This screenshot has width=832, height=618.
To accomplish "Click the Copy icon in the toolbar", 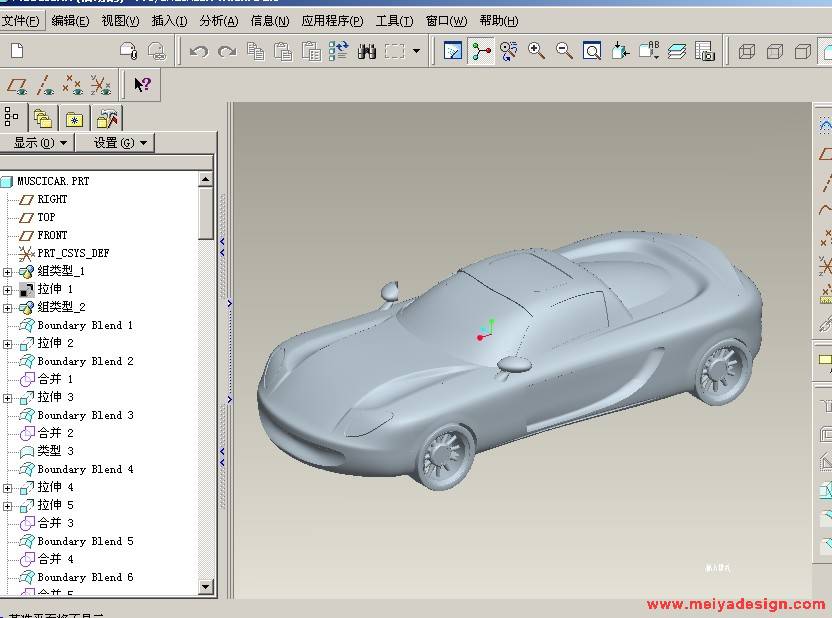I will coord(256,51).
